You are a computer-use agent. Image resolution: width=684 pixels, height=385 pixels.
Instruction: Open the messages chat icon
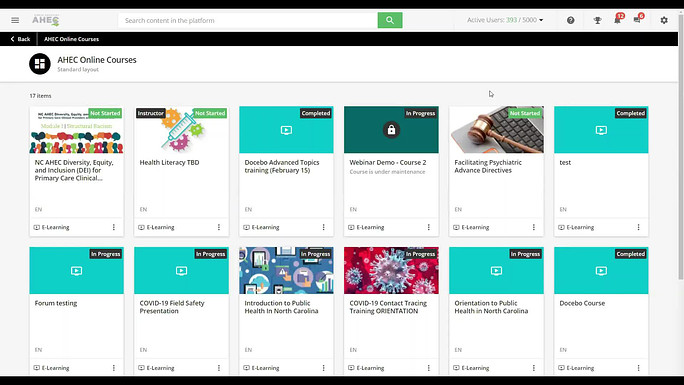pos(637,20)
